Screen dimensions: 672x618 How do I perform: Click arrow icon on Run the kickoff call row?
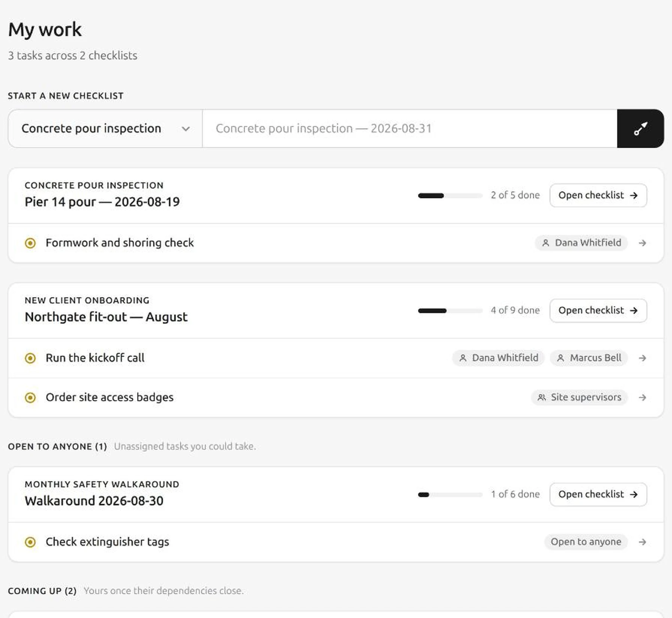642,358
